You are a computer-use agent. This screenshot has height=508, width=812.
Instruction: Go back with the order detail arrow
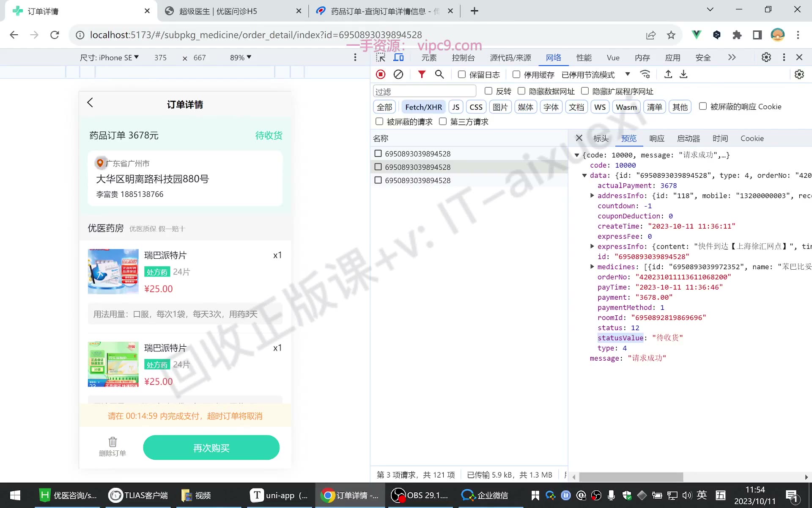(x=90, y=102)
